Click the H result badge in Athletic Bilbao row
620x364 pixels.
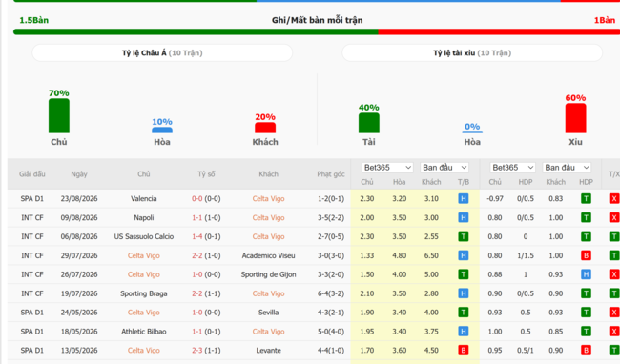pos(463,332)
